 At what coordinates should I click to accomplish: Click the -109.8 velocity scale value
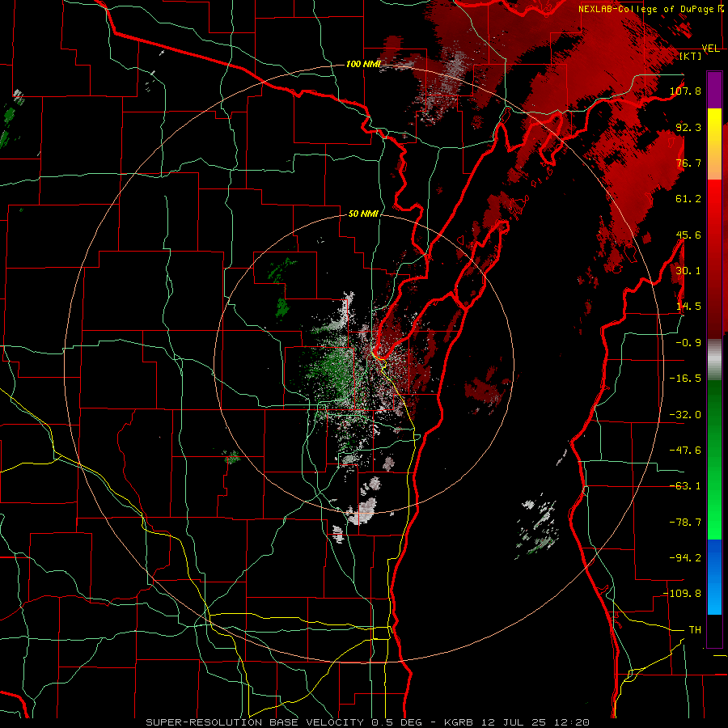click(x=682, y=594)
